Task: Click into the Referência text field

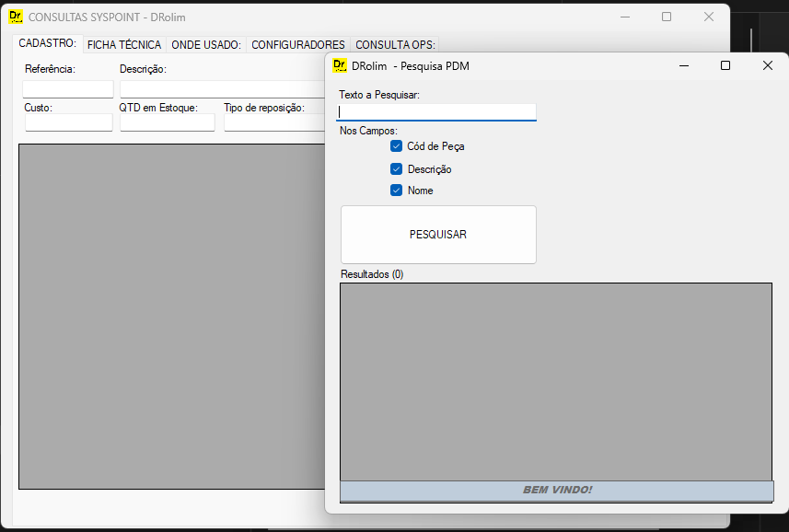Action: pos(68,89)
